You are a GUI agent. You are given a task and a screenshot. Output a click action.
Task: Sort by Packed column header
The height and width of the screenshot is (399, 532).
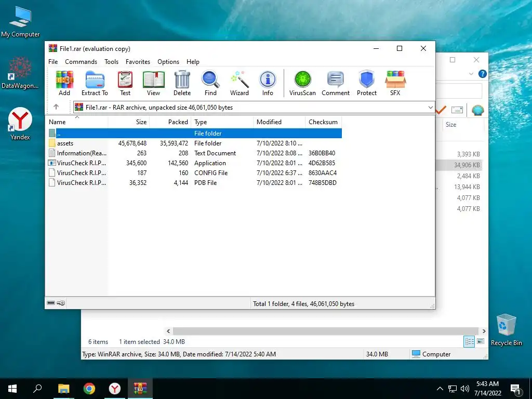(170, 122)
